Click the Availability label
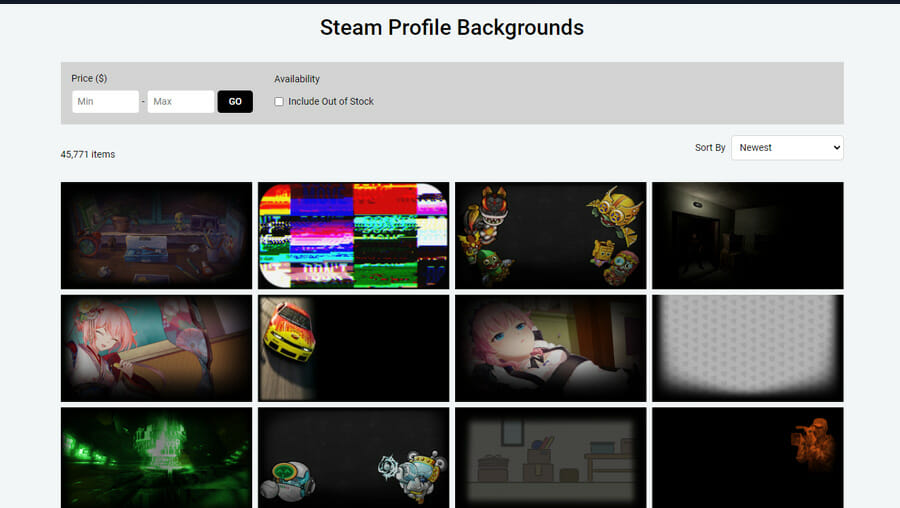 coord(297,79)
